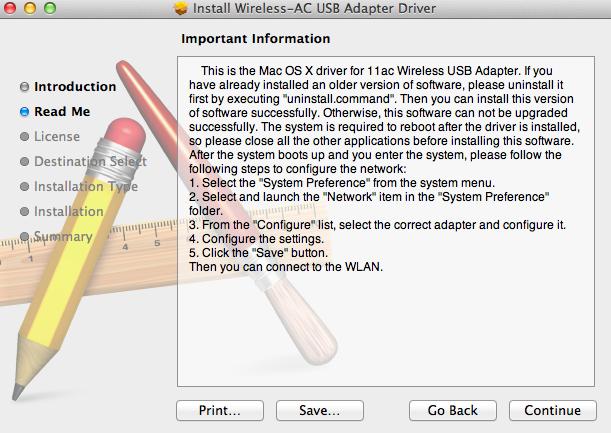Screen dimensions: 611x433
Task: Click the Destination Select step label
Action: click(x=90, y=161)
